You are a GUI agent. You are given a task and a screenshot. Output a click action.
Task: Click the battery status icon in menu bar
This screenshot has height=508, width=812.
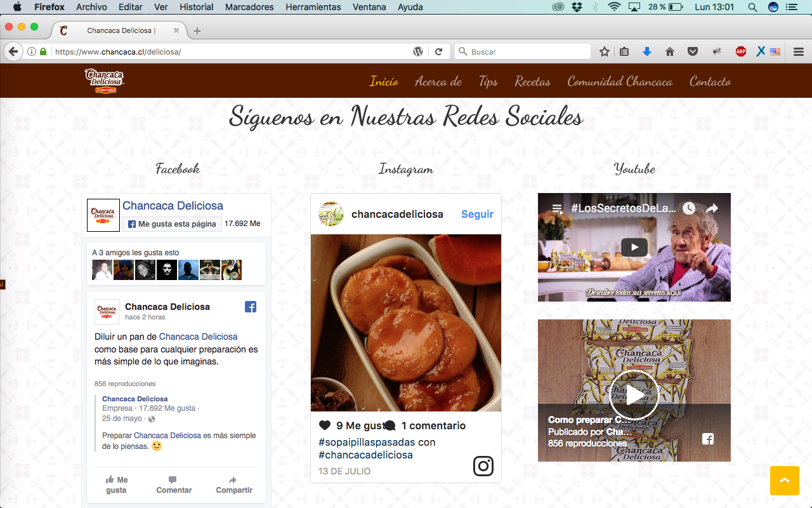pyautogui.click(x=676, y=7)
